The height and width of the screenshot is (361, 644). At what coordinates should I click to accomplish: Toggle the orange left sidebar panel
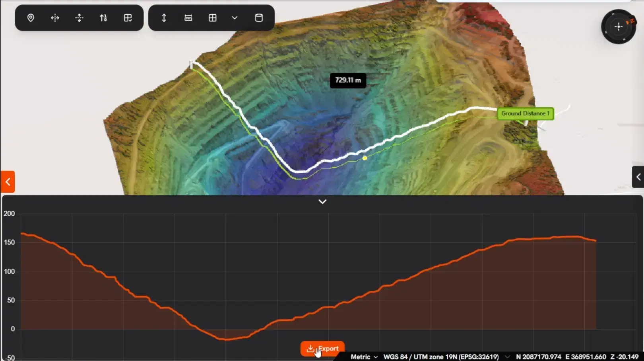[8, 182]
